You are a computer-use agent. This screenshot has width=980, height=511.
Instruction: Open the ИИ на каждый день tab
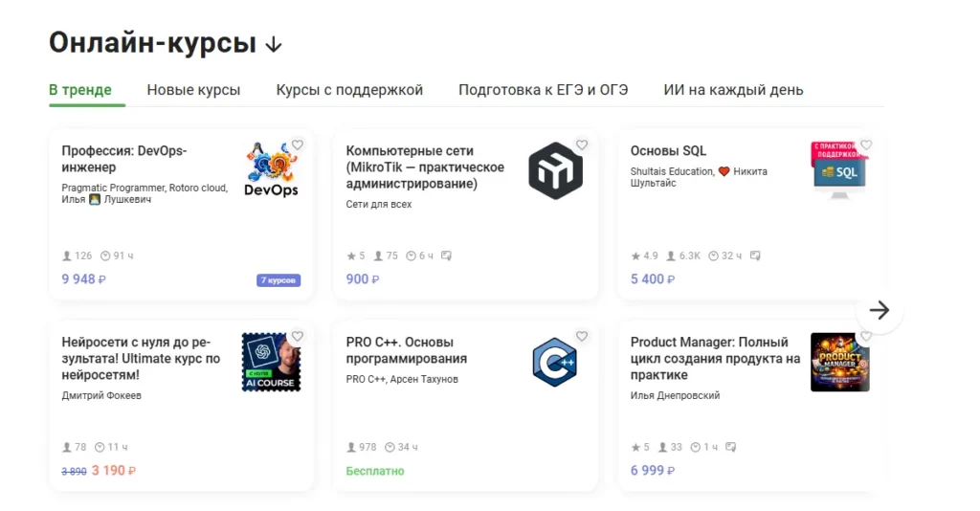733,90
